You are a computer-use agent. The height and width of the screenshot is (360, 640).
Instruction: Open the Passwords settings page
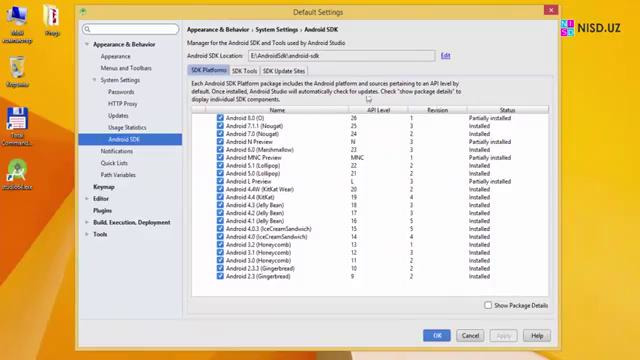(x=121, y=92)
